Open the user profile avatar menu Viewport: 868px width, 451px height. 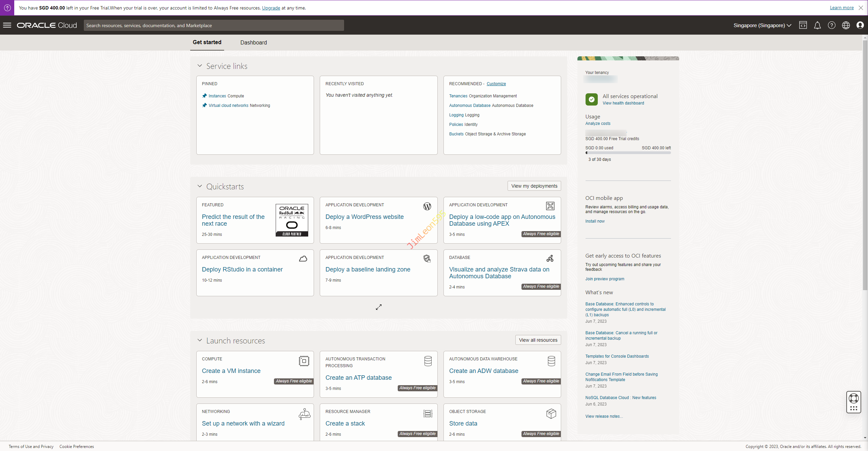click(x=860, y=25)
